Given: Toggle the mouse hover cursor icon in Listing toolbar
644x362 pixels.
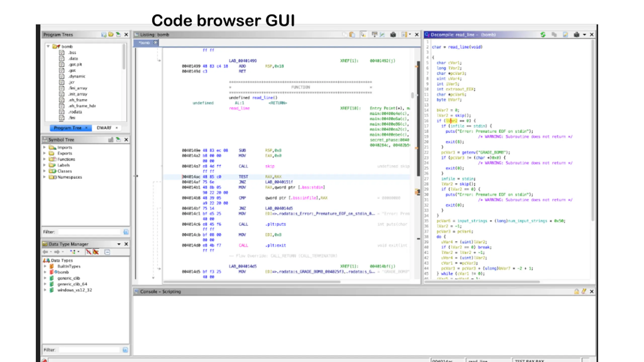Looking at the screenshot, I should pos(363,34).
